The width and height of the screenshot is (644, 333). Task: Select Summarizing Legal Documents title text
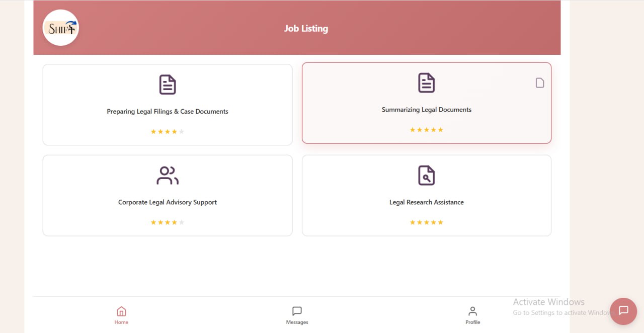[x=426, y=110]
